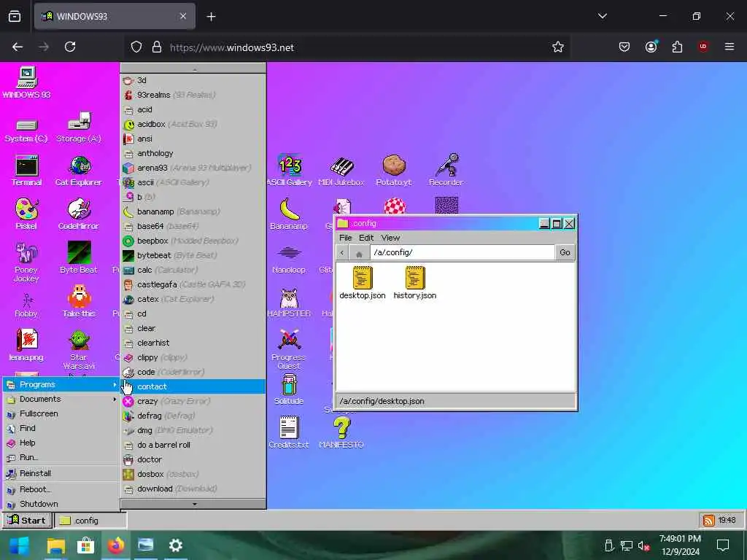The image size is (747, 560).
Task: Click the config taskbar button
Action: tap(91, 521)
